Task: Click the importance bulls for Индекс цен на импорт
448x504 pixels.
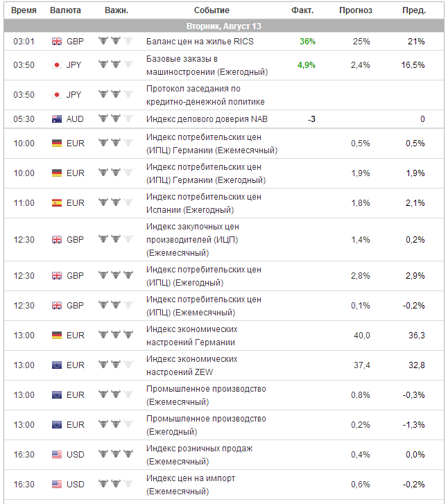Action: (115, 485)
